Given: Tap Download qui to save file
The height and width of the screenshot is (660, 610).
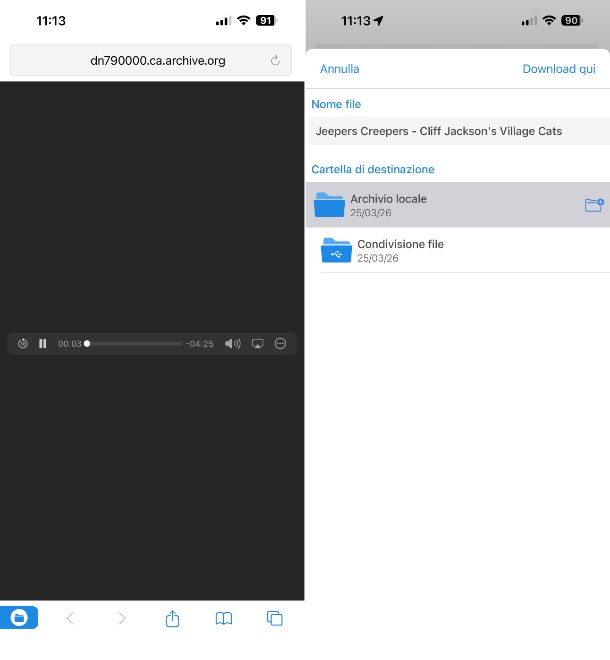Looking at the screenshot, I should (558, 69).
